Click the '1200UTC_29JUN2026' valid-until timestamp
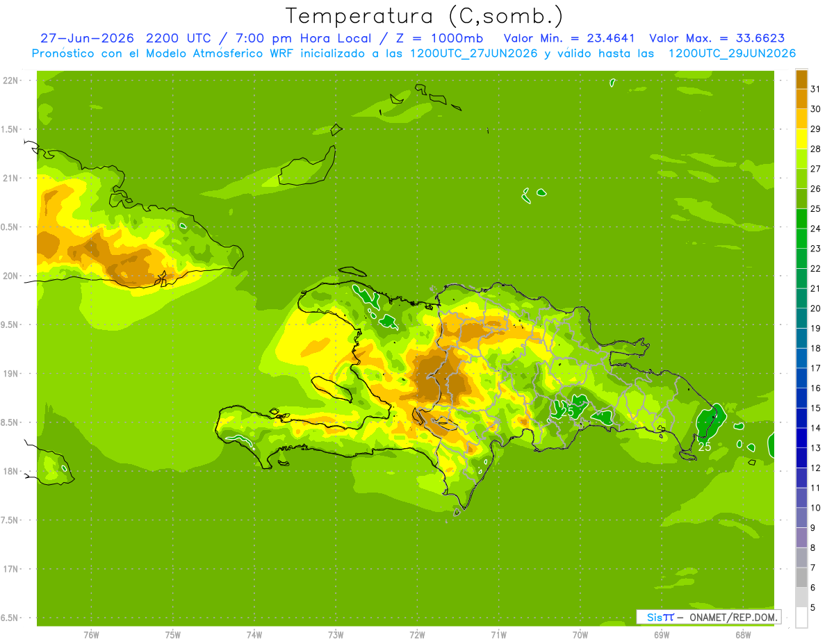The image size is (834, 644). tap(732, 53)
